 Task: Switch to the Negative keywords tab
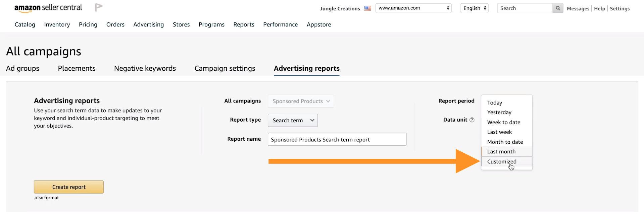tap(145, 68)
